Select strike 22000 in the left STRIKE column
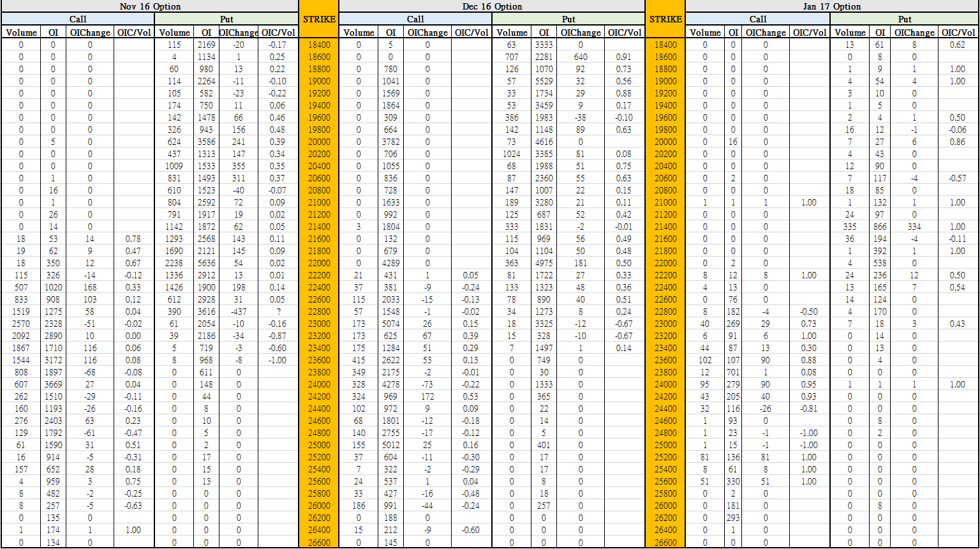This screenshot has height=549, width=980. tap(318, 263)
